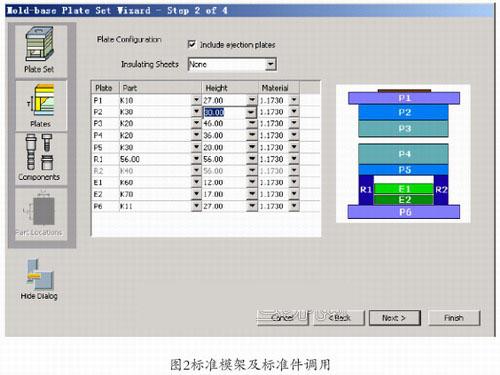This screenshot has height=375, width=500.
Task: Select the Plates step icon
Action: pos(41,106)
